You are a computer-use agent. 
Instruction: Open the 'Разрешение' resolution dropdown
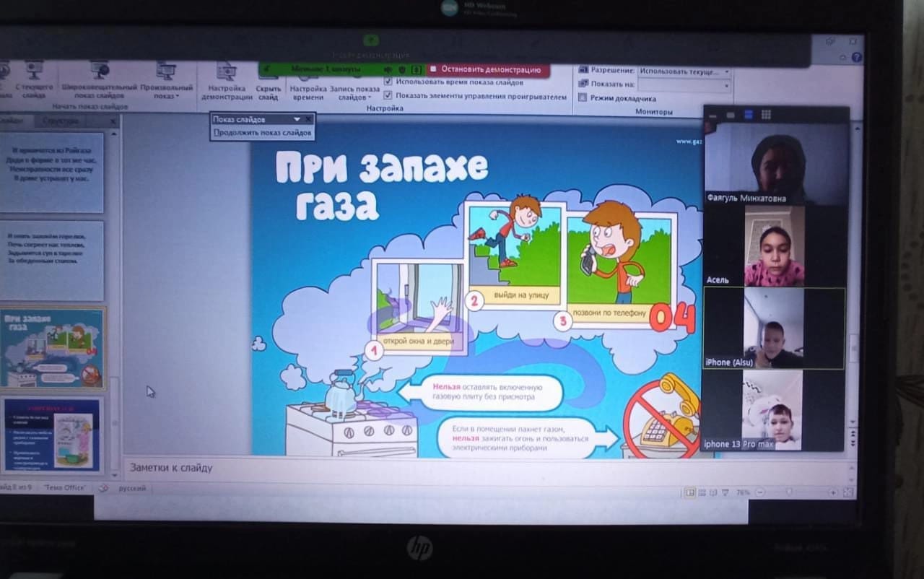pos(726,71)
